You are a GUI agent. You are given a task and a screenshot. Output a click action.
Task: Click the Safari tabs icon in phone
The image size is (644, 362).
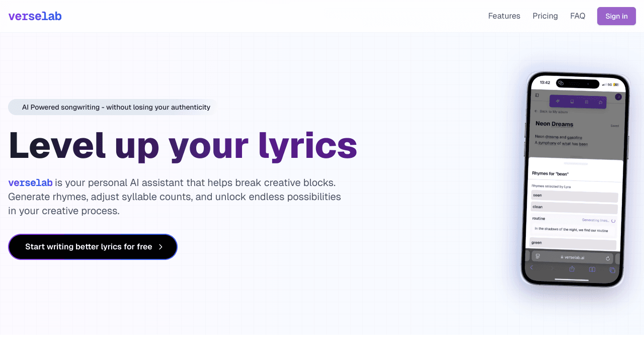[x=612, y=270]
